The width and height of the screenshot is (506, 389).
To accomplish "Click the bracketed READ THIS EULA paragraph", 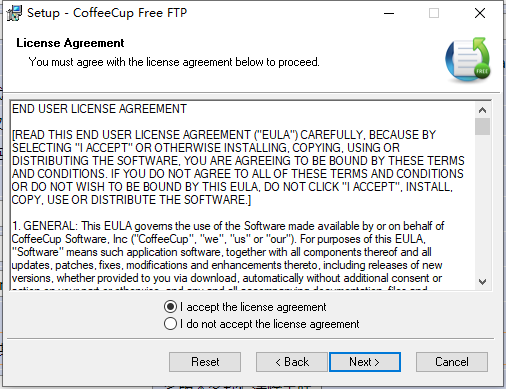I will [238, 167].
